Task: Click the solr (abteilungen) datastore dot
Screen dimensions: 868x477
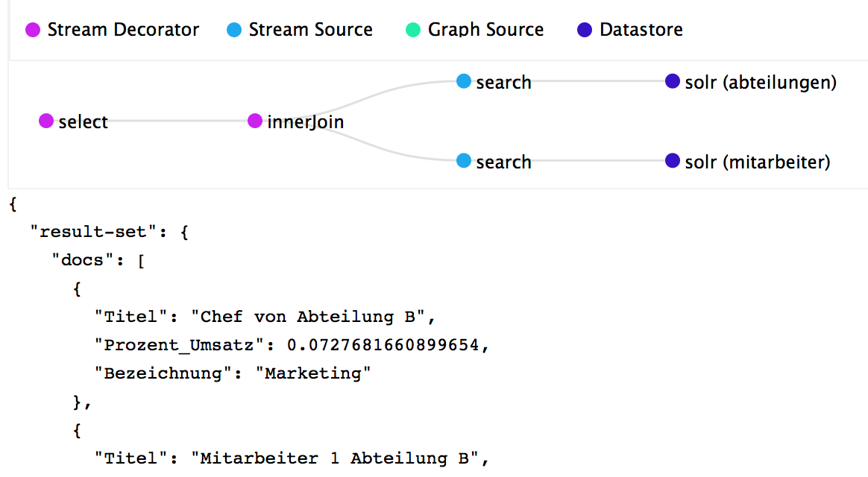Action: (673, 81)
